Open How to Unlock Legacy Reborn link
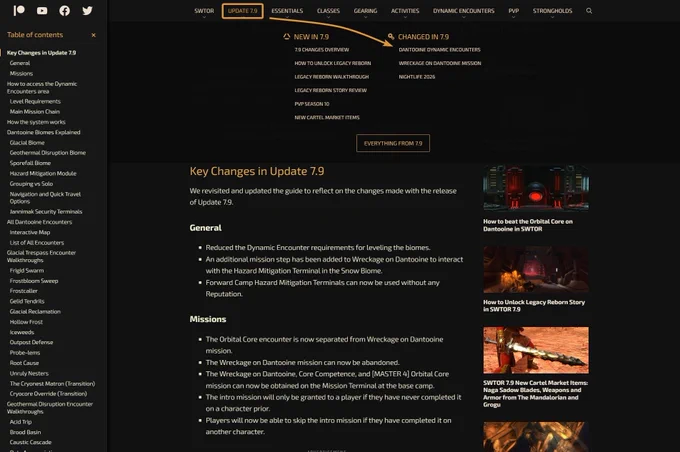Screen dimensions: 680x452 point(333,63)
